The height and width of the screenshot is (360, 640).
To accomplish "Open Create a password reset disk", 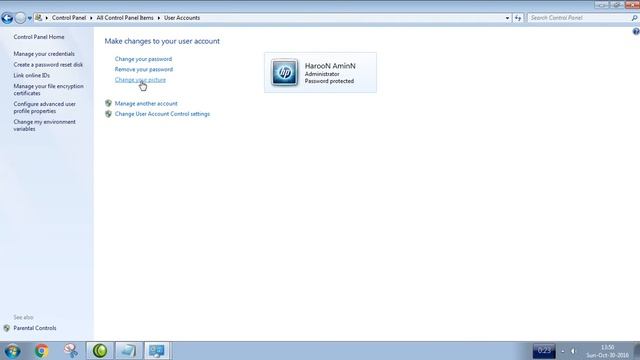I will pos(48,64).
